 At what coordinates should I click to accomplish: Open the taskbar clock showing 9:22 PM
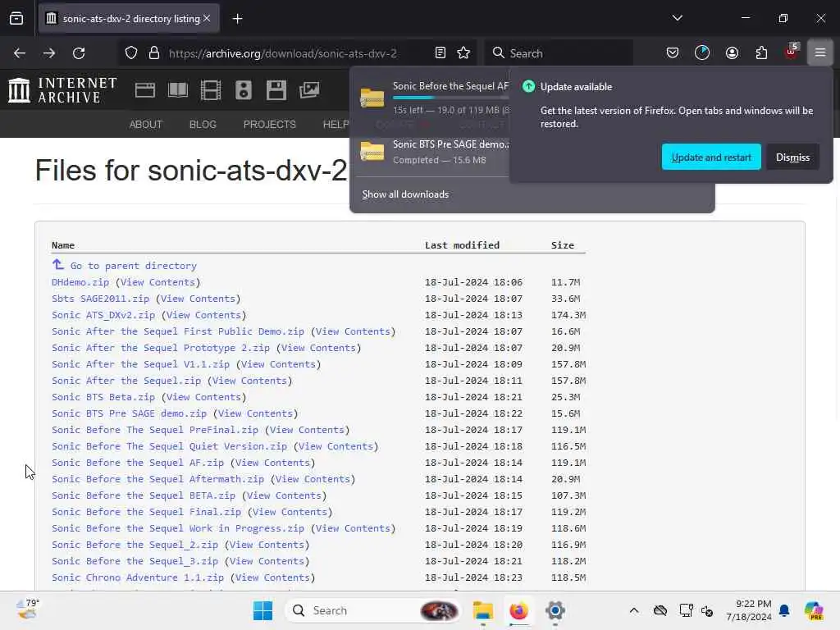pyautogui.click(x=749, y=610)
